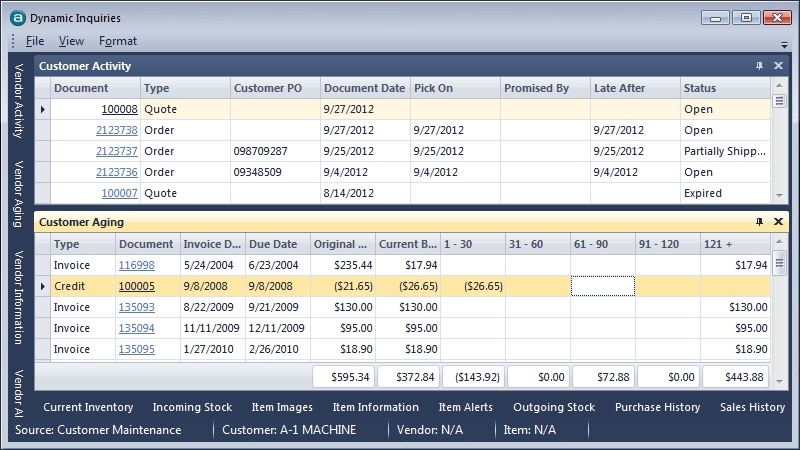Open the Format menu
Screen dimensions: 800x450
[118, 41]
